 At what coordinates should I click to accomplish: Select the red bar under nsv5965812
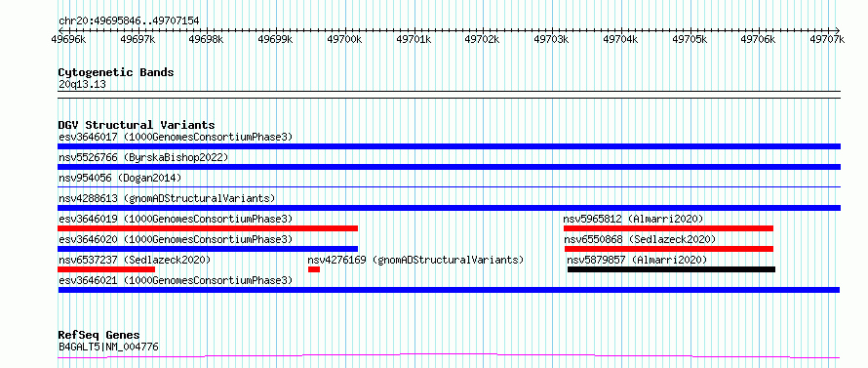pyautogui.click(x=668, y=228)
